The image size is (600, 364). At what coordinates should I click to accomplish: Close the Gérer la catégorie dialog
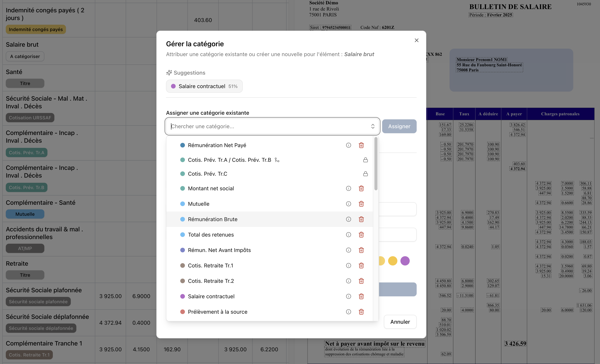click(416, 40)
